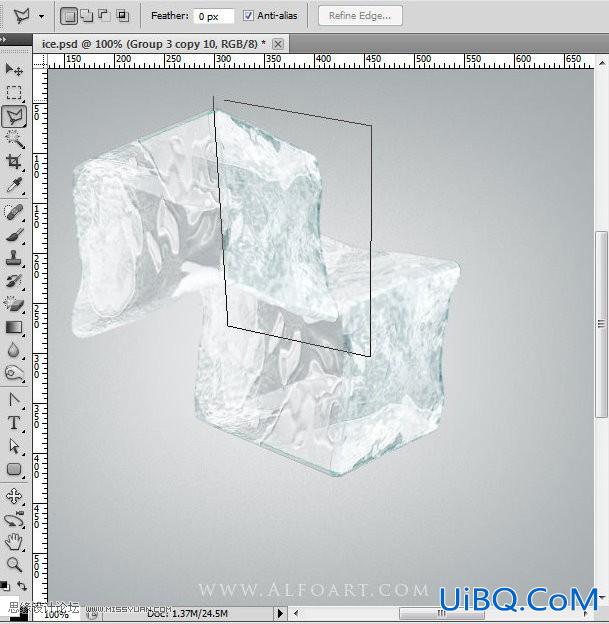Select the Dodge tool

pos(14,373)
